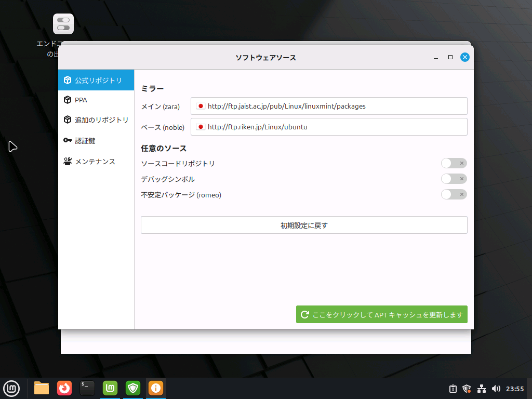Click the clock showing 23:55
Image resolution: width=532 pixels, height=399 pixels.
pos(515,389)
